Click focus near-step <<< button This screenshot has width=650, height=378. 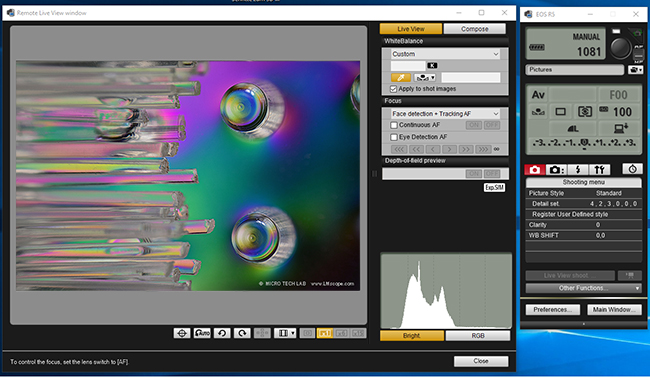coord(400,149)
